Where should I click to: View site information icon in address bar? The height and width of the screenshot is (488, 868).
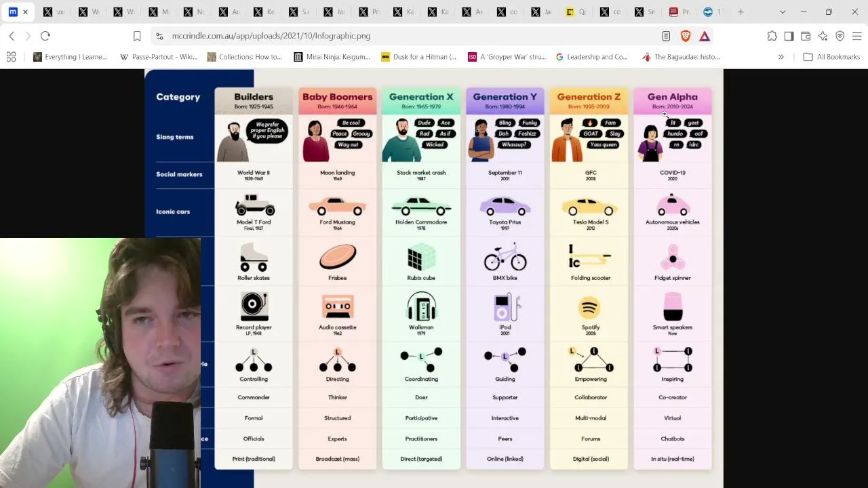159,36
